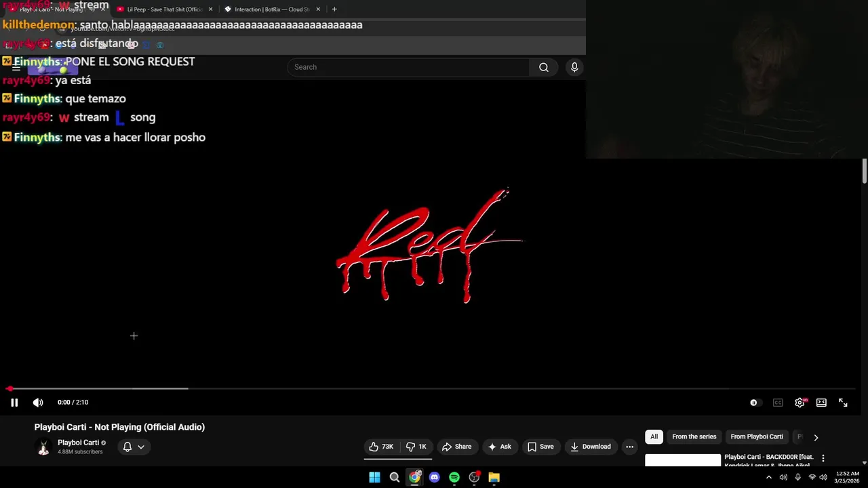Screen dimensions: 868x488
Task: Open notification bell dropdown for Playboi Carti
Action: [134, 447]
